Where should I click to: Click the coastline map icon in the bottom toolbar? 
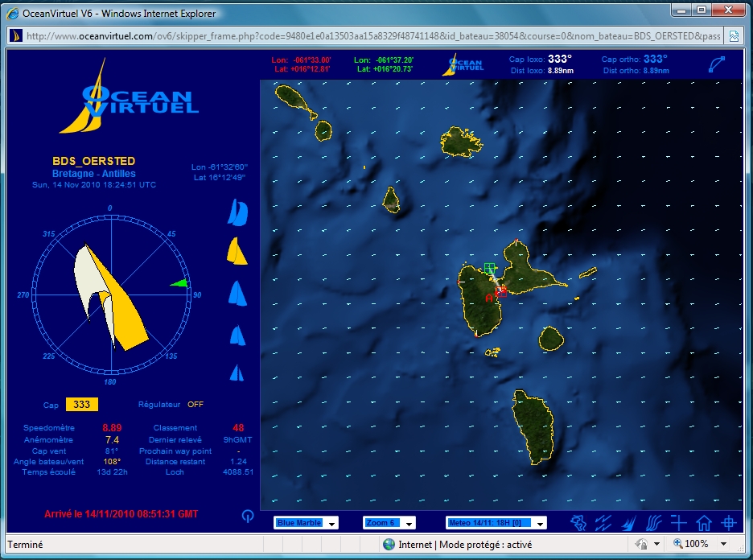578,523
